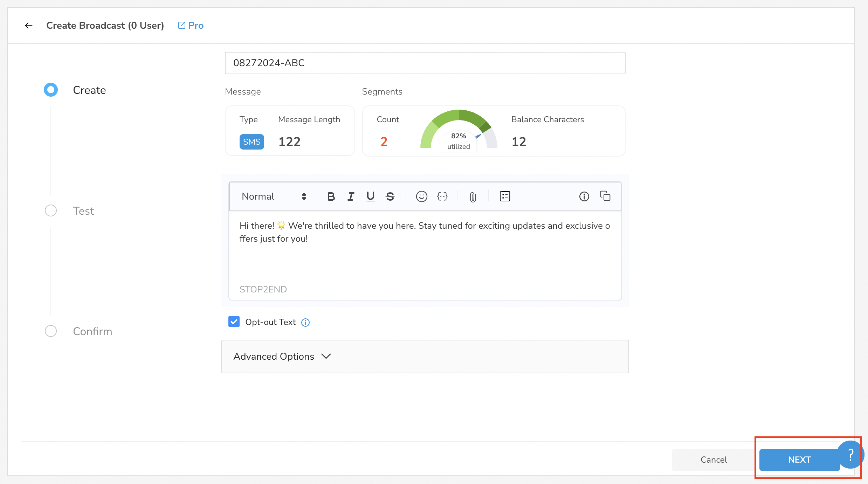
Task: Toggle underline formatting
Action: pyautogui.click(x=370, y=196)
